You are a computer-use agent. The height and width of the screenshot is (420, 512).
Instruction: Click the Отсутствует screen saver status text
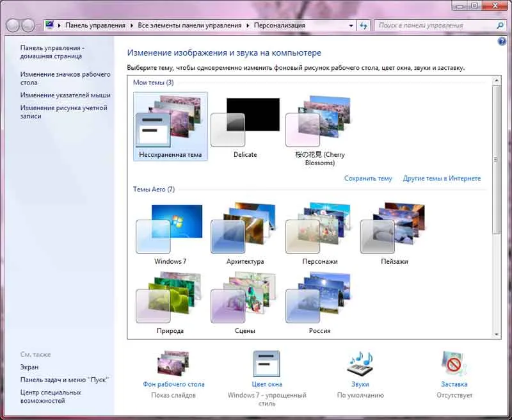click(x=454, y=396)
